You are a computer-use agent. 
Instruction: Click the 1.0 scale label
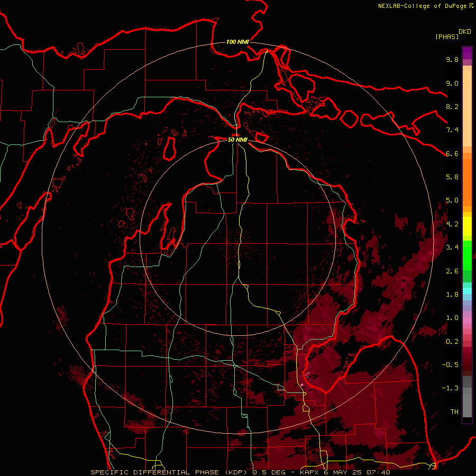(x=452, y=318)
